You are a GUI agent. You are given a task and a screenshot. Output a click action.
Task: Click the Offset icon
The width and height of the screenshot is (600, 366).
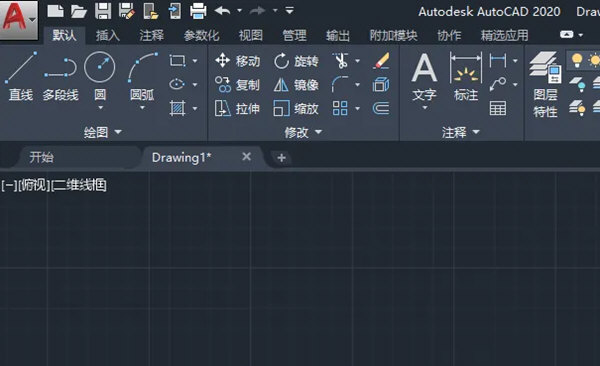[381, 108]
